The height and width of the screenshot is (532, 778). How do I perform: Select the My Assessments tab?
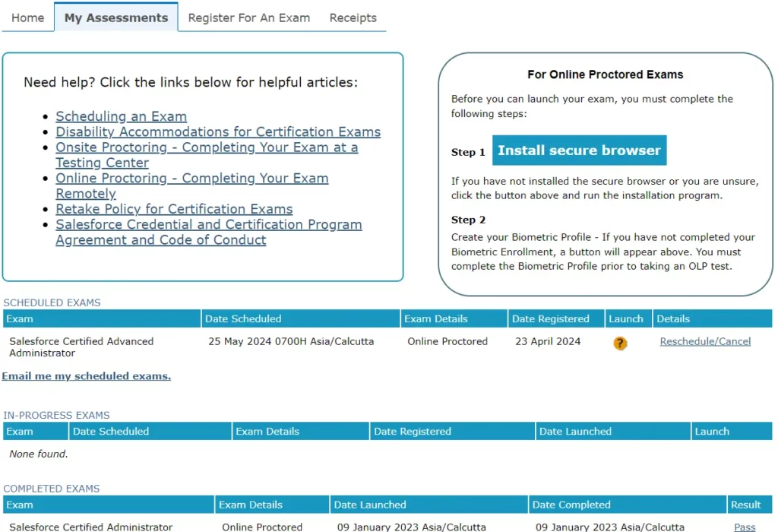[116, 18]
